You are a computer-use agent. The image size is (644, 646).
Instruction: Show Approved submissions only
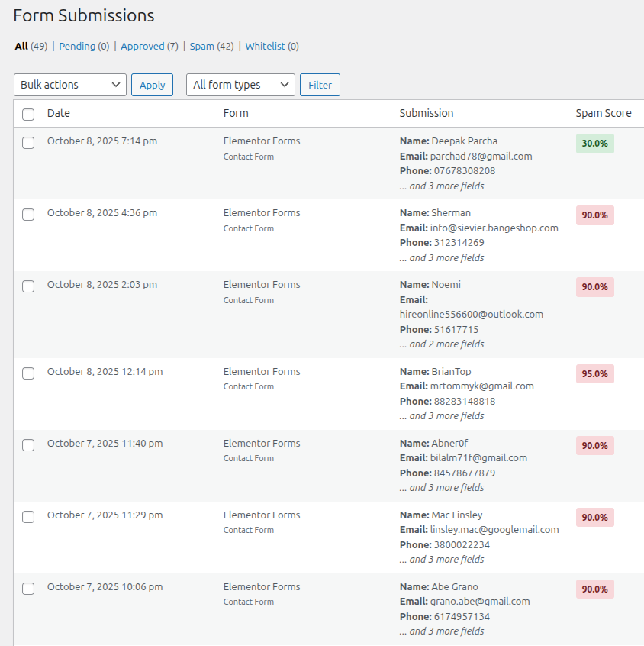click(142, 46)
